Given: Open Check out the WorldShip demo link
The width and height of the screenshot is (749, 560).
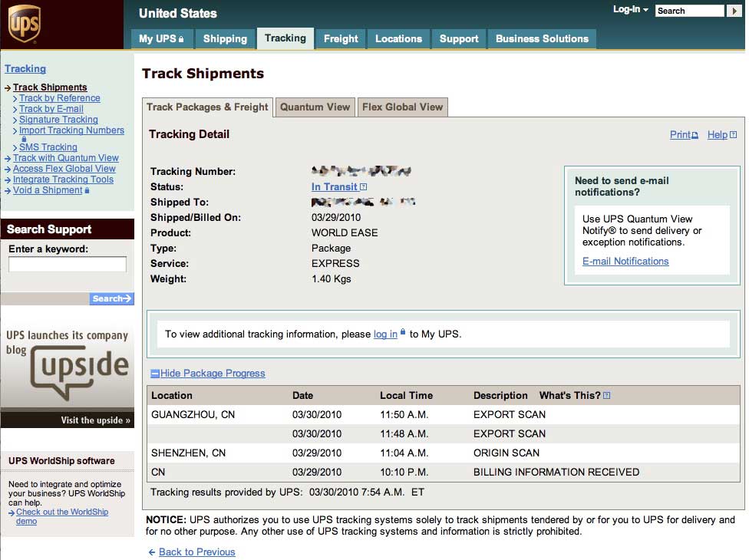Looking at the screenshot, I should tap(62, 516).
